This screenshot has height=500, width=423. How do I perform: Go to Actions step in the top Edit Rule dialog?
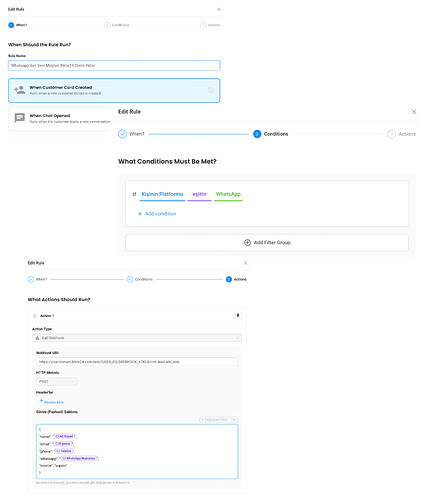pyautogui.click(x=210, y=25)
